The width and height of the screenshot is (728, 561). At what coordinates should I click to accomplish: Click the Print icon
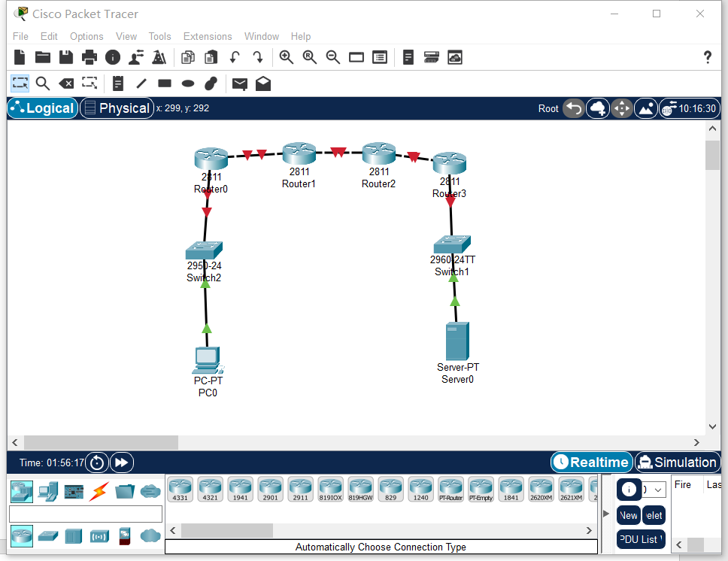[89, 57]
